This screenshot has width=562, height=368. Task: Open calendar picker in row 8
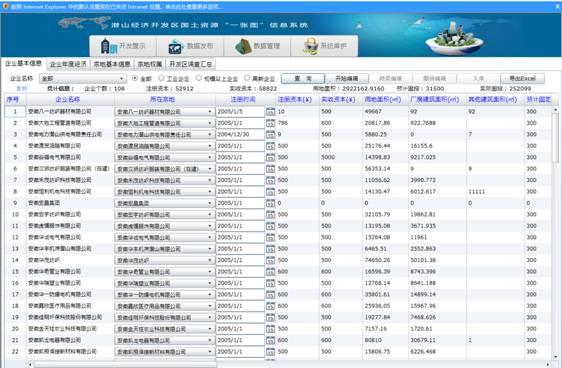(x=270, y=192)
